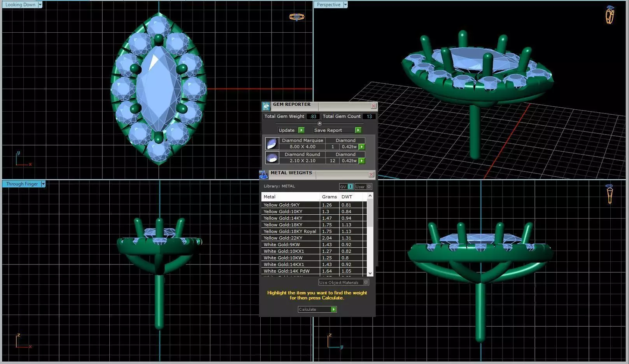
Task: Select the White Gold:14KX1 row
Action: (x=314, y=264)
